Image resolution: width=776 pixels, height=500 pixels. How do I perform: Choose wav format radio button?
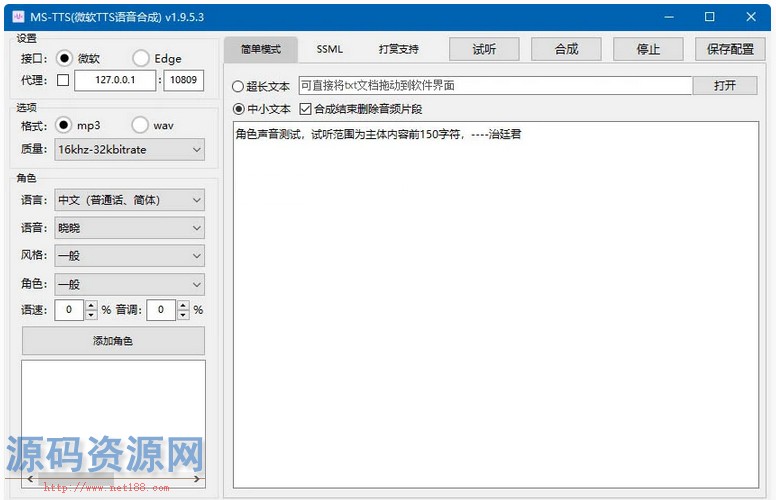(140, 125)
